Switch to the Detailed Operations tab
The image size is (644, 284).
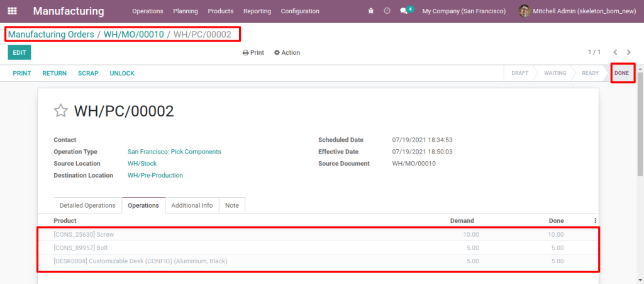[87, 205]
